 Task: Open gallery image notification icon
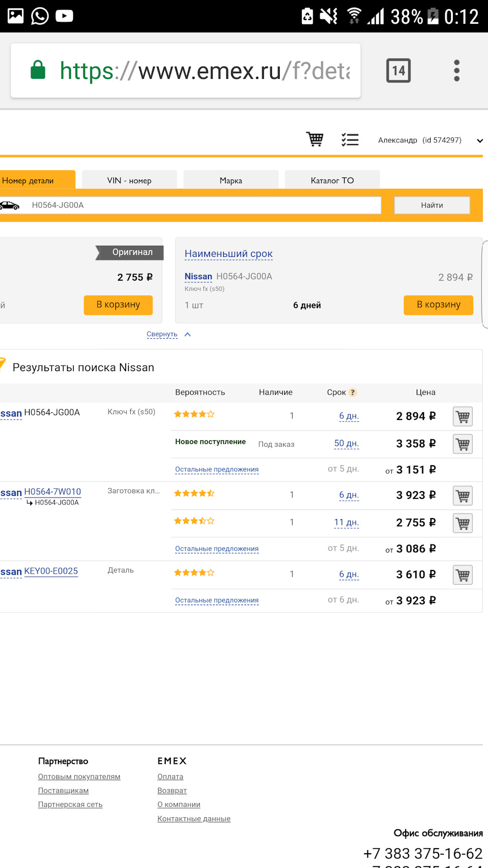pyautogui.click(x=15, y=16)
